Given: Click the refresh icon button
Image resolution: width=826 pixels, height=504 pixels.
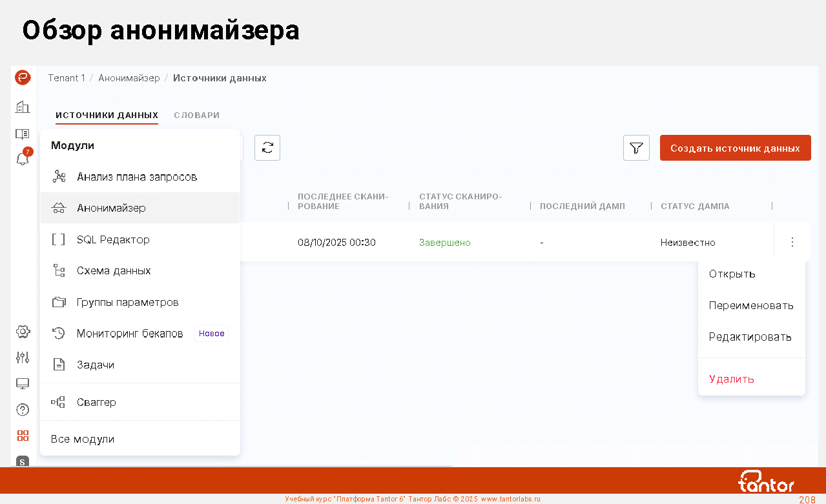Looking at the screenshot, I should tap(267, 148).
